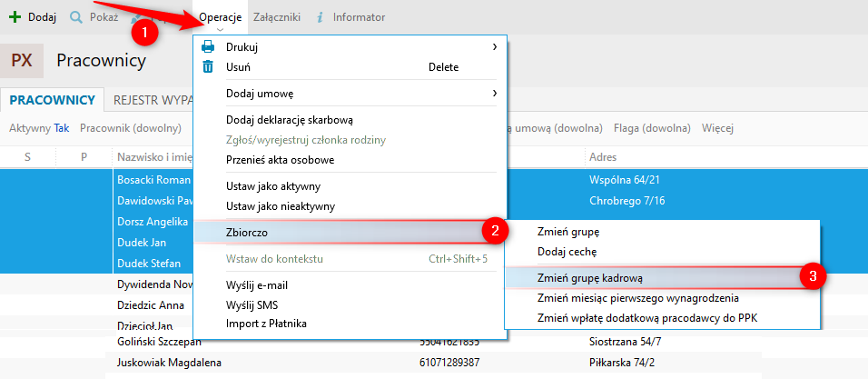Open the Flaga (dowolna) filter
Screen dimensions: 868x379
(x=653, y=128)
